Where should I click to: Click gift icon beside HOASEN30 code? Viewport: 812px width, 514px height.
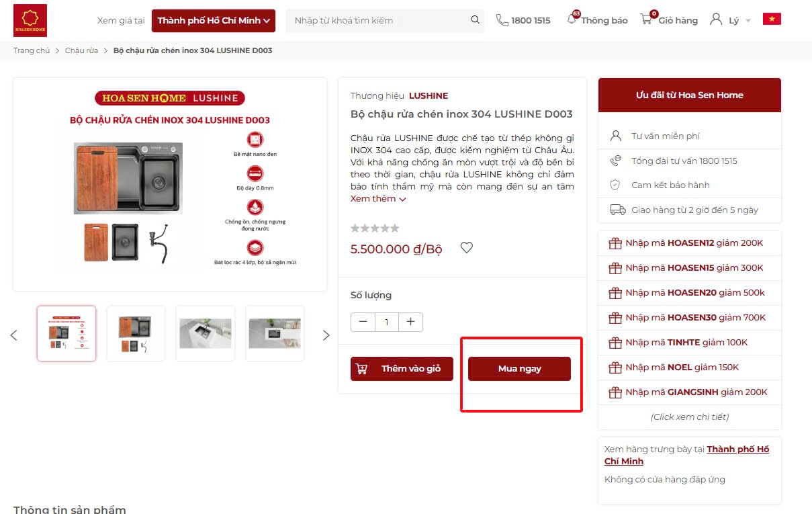(615, 318)
